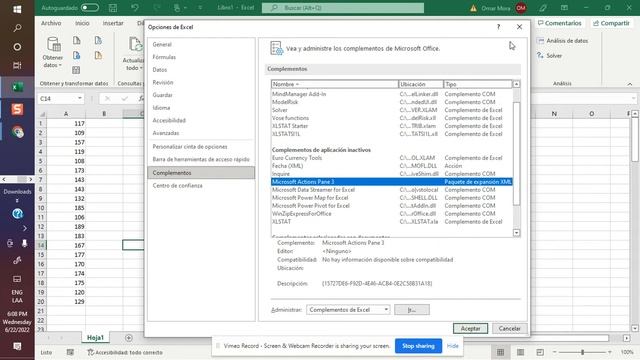This screenshot has width=640, height=360.
Task: Select Revisión options category
Action: [163, 82]
